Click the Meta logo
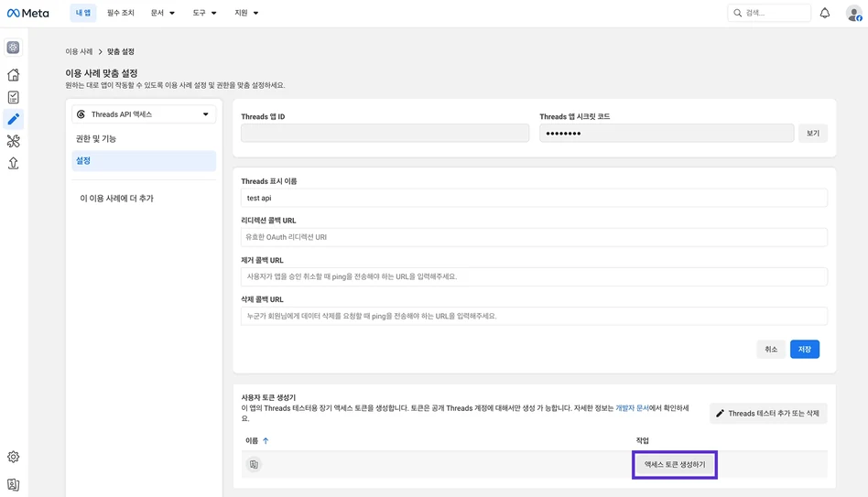 [x=27, y=13]
